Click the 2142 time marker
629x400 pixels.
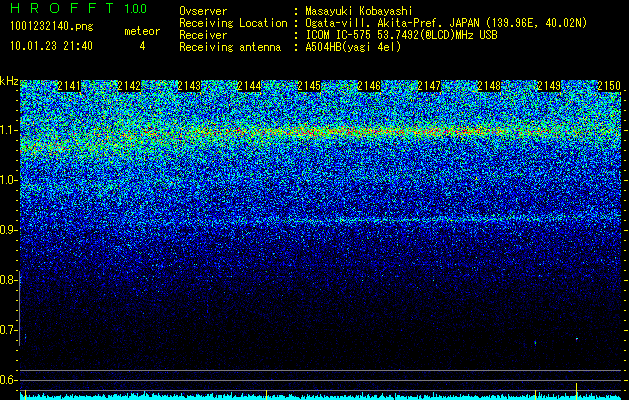pyautogui.click(x=129, y=86)
